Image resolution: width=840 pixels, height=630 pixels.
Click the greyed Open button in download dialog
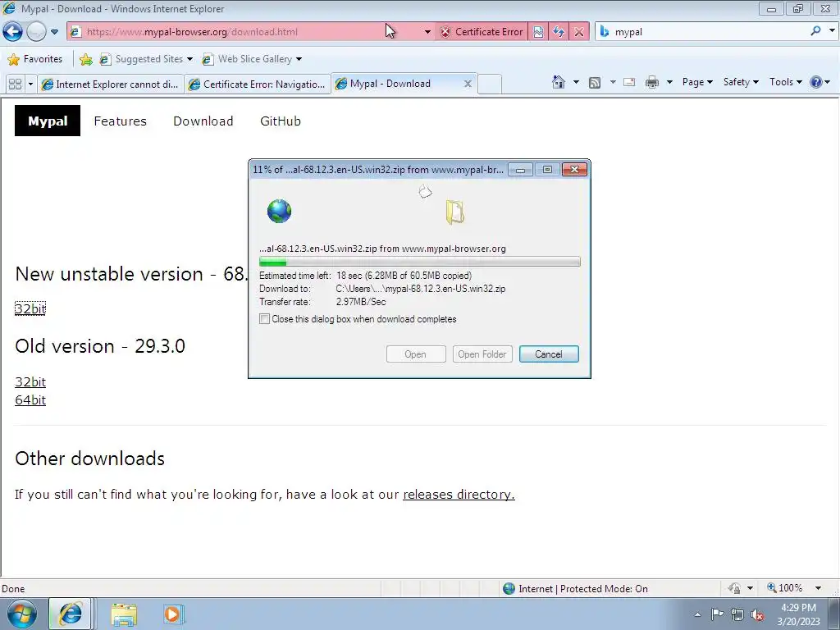pos(416,354)
